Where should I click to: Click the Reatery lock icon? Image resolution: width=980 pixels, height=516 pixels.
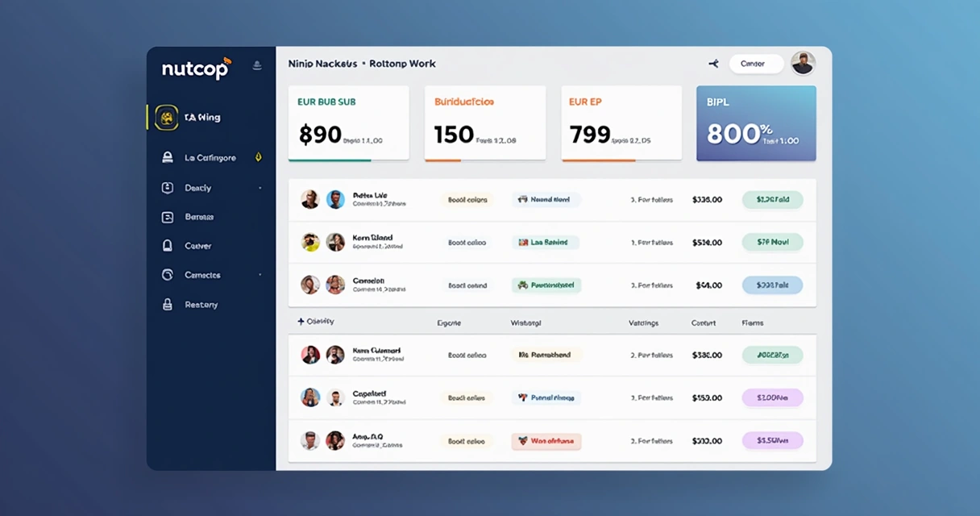(x=168, y=305)
